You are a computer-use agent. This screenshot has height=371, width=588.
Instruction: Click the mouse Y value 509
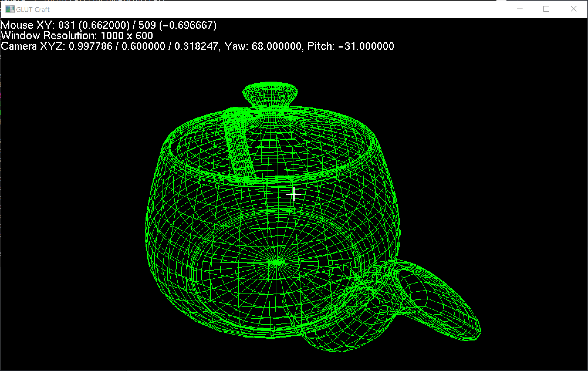click(147, 25)
